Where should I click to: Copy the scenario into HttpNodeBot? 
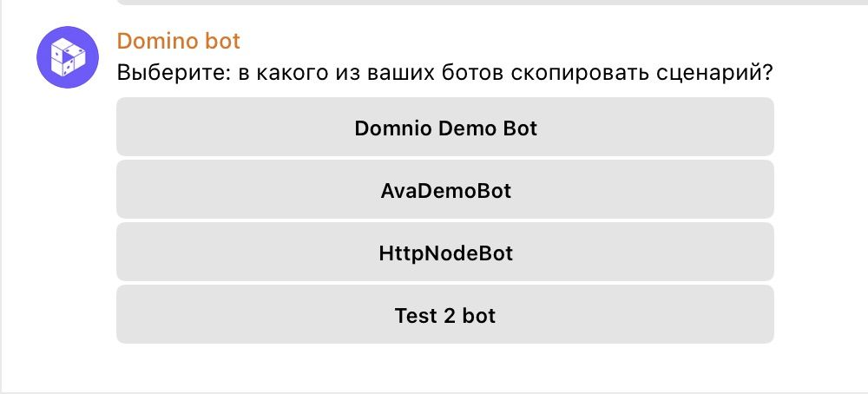[x=445, y=253]
